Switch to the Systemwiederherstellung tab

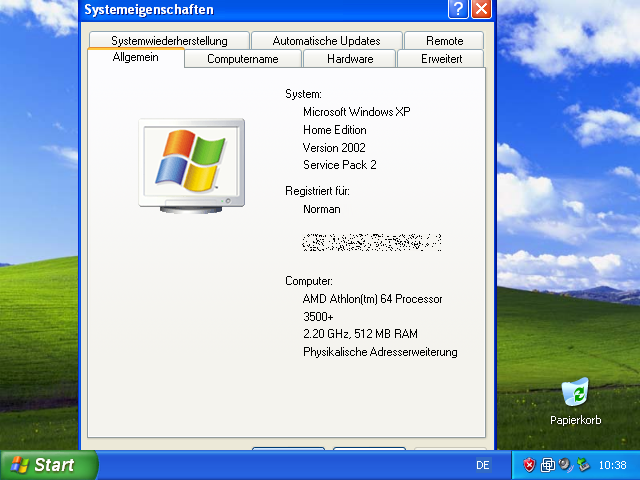pos(169,41)
